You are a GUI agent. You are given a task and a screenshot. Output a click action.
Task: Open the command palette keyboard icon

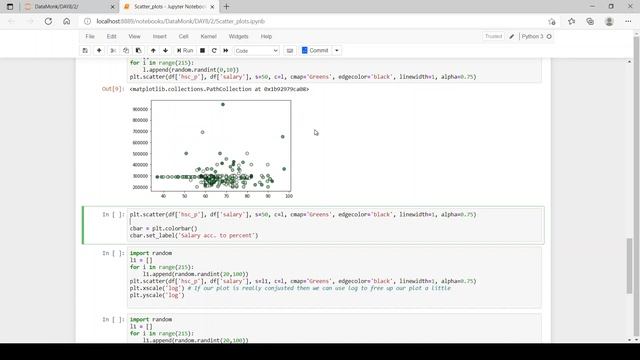(x=290, y=51)
